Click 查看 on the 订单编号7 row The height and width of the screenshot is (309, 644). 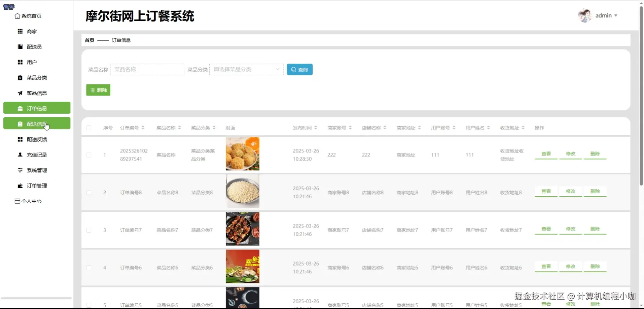(x=545, y=229)
